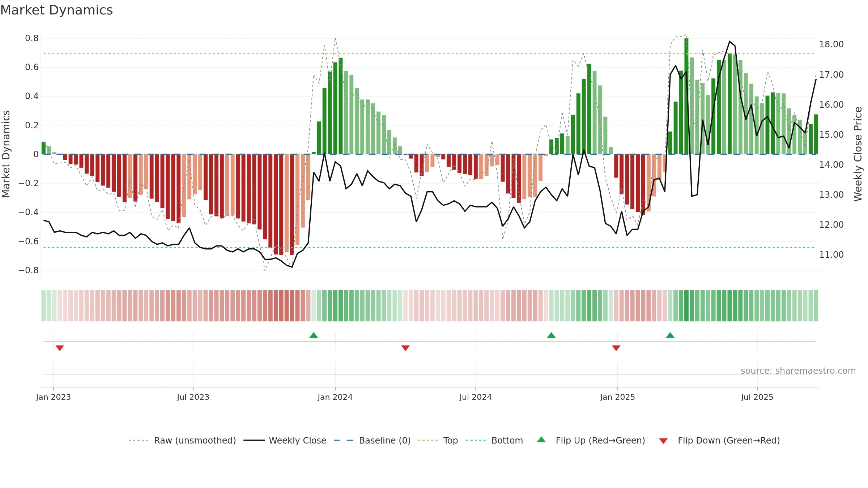Viewport: 868px width, 488px height.
Task: Toggle the Bottom legend entry
Action: click(494, 440)
